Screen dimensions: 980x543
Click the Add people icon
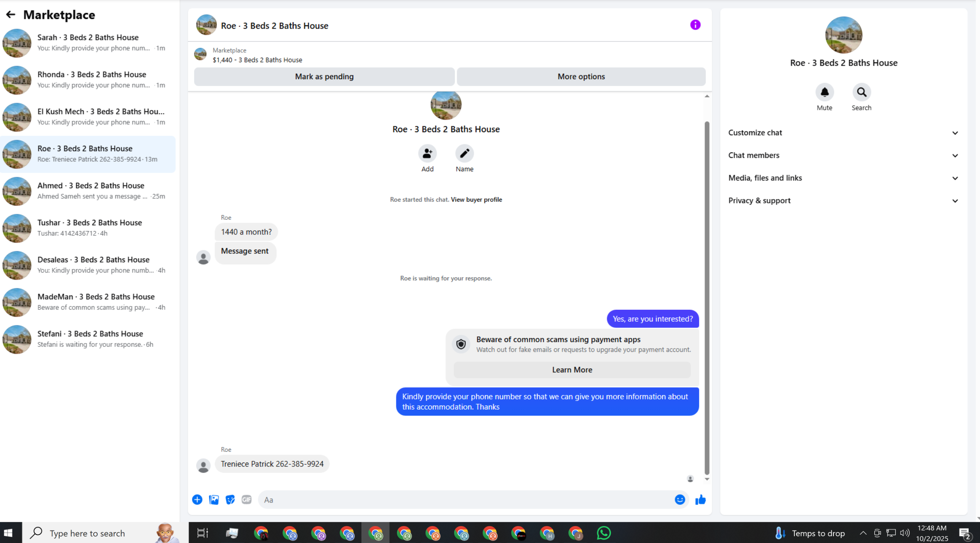tap(427, 154)
